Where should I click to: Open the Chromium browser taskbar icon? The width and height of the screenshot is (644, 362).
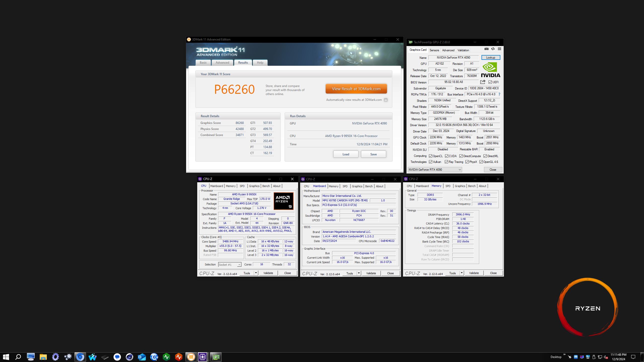tap(80, 357)
